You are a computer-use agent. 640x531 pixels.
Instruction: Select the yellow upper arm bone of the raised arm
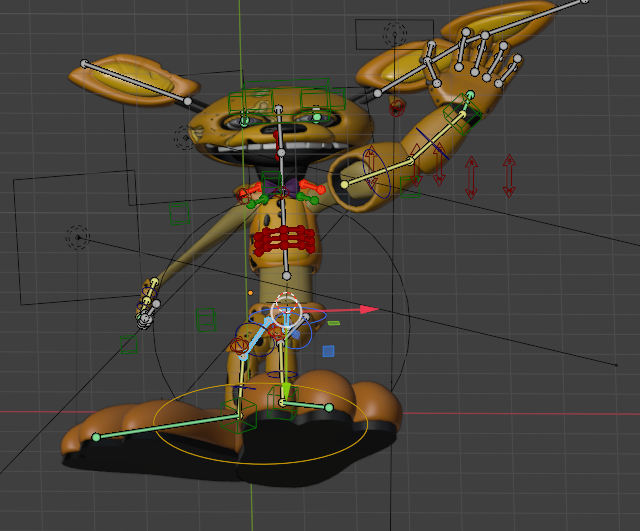tap(377, 173)
